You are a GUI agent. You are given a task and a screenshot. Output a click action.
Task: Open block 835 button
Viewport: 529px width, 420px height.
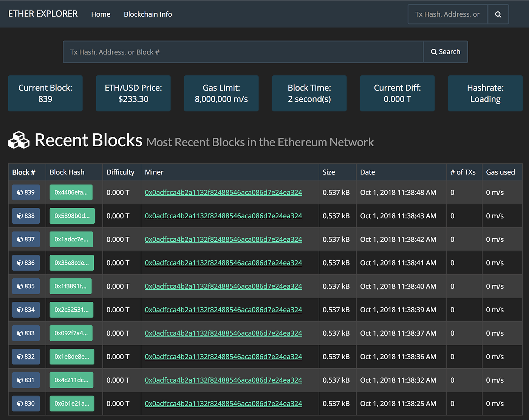coord(26,286)
